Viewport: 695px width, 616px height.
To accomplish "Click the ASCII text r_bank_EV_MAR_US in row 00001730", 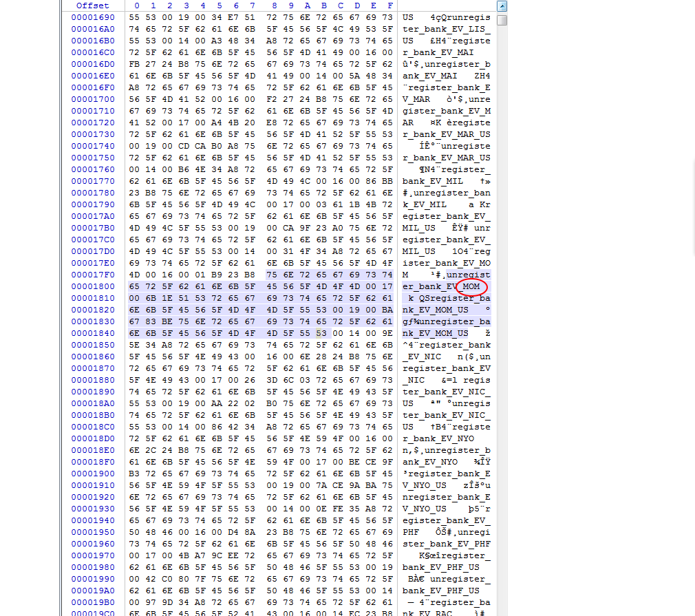I will pos(447,134).
